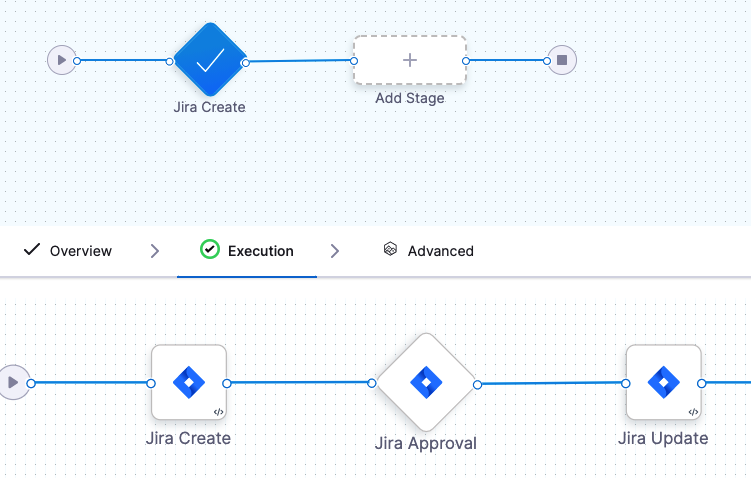Viewport: 751px width, 478px height.
Task: Click the execution start play node
Action: pyautogui.click(x=13, y=382)
